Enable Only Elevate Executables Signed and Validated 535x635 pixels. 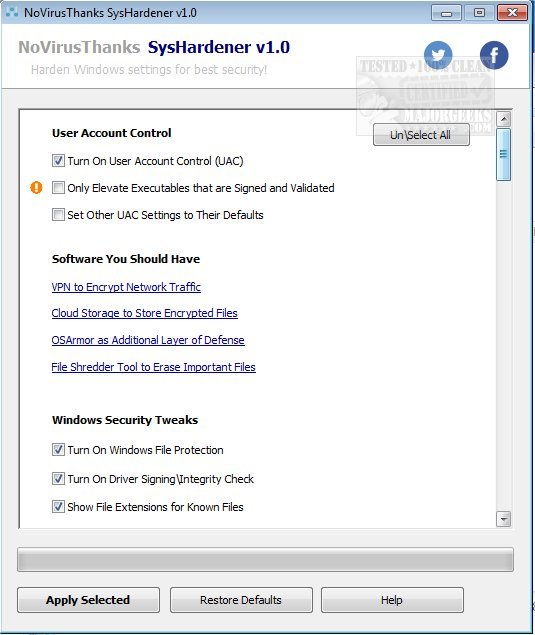point(58,188)
